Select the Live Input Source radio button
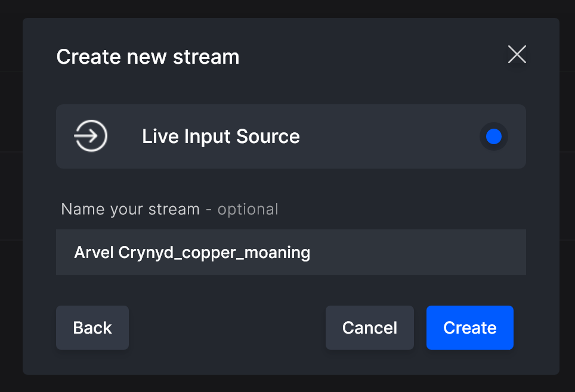575x392 pixels. click(494, 136)
